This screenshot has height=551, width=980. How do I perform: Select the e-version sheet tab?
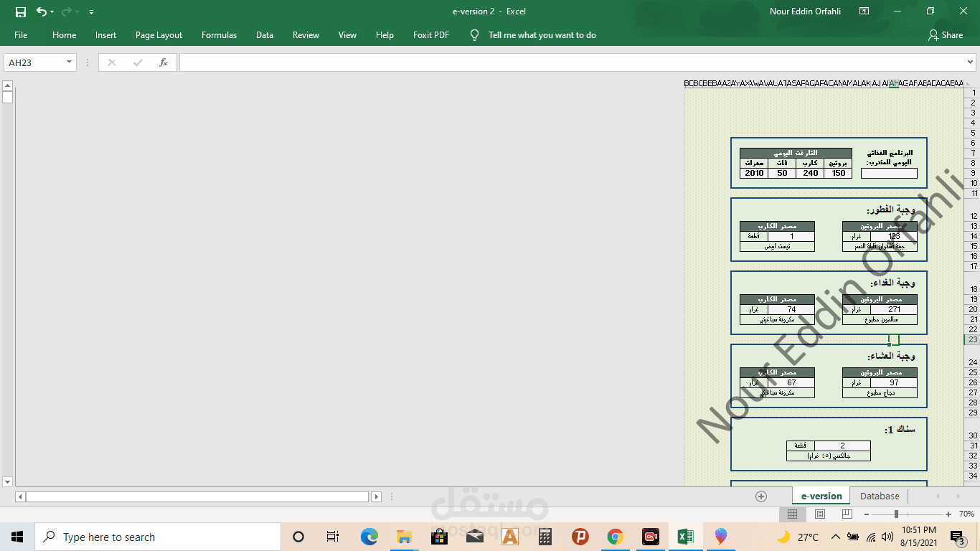(x=821, y=496)
